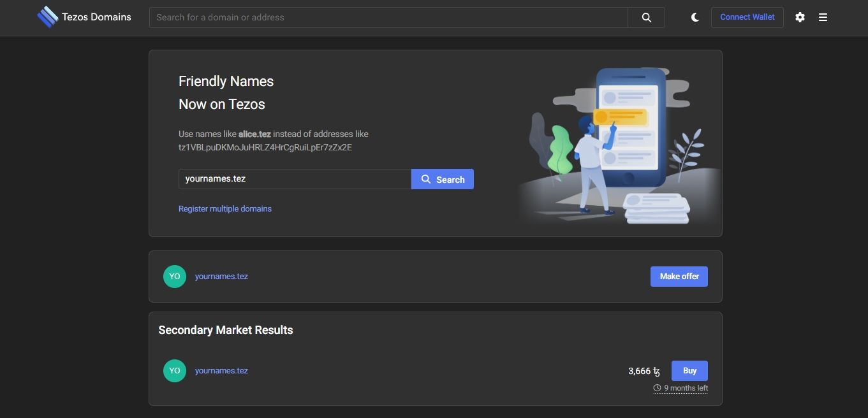
Task: Click the example address tz1VBLpuDKMoJuHRLZ4HrCgRuiLpEr7zZx2E
Action: coord(265,148)
